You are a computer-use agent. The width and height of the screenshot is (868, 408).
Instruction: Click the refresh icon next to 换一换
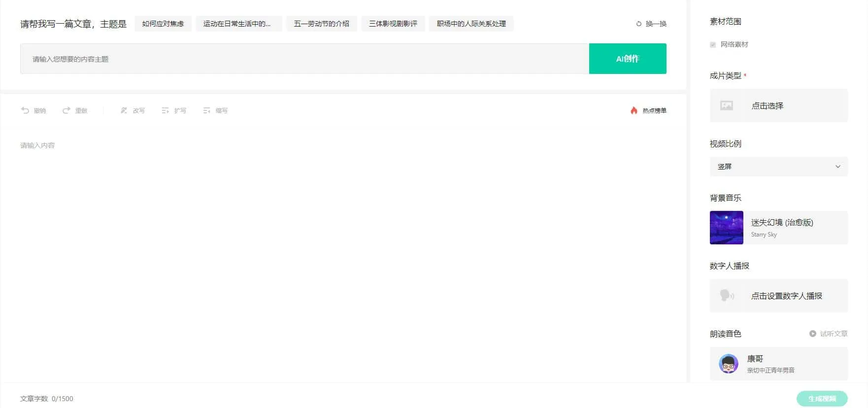tap(639, 24)
